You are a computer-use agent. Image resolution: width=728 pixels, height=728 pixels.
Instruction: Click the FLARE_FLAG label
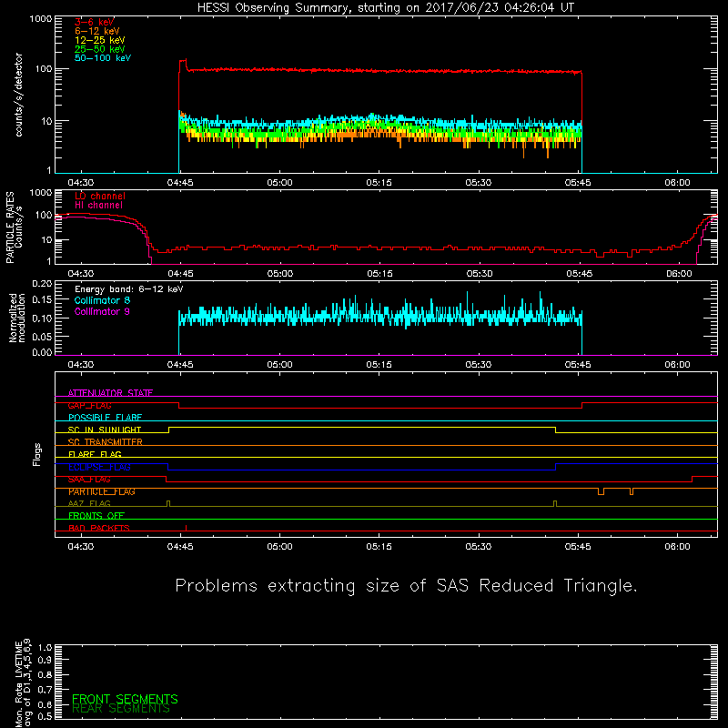(x=95, y=454)
